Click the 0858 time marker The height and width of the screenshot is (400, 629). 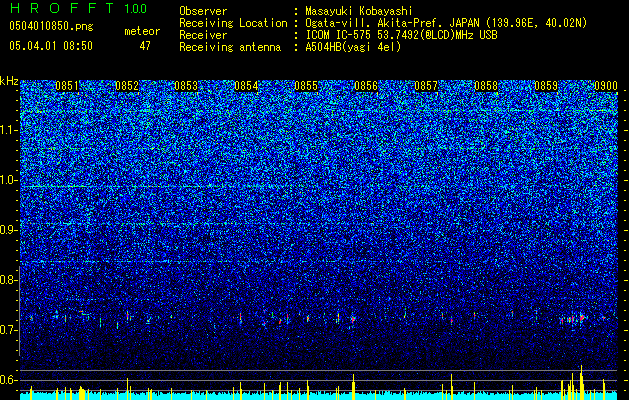point(486,86)
